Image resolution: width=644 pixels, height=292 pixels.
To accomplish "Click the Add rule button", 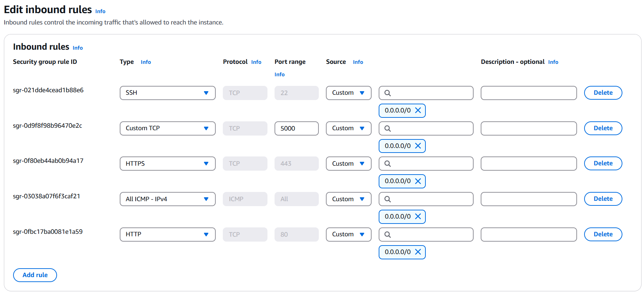I will click(35, 275).
